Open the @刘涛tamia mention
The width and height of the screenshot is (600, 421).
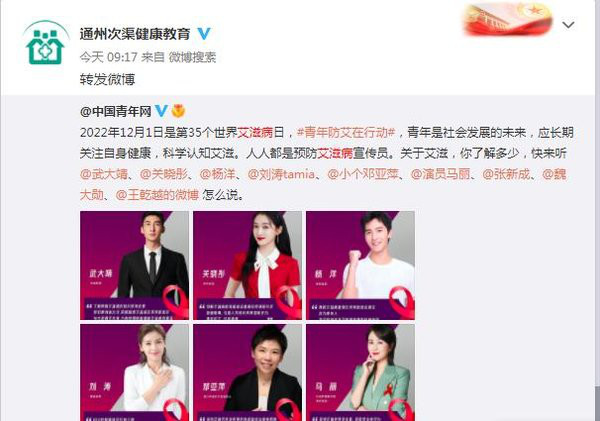tap(281, 175)
